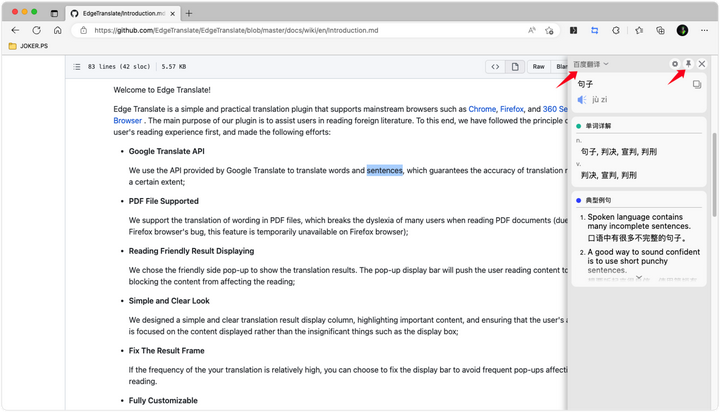Click the highlighted word sentences

coord(384,170)
